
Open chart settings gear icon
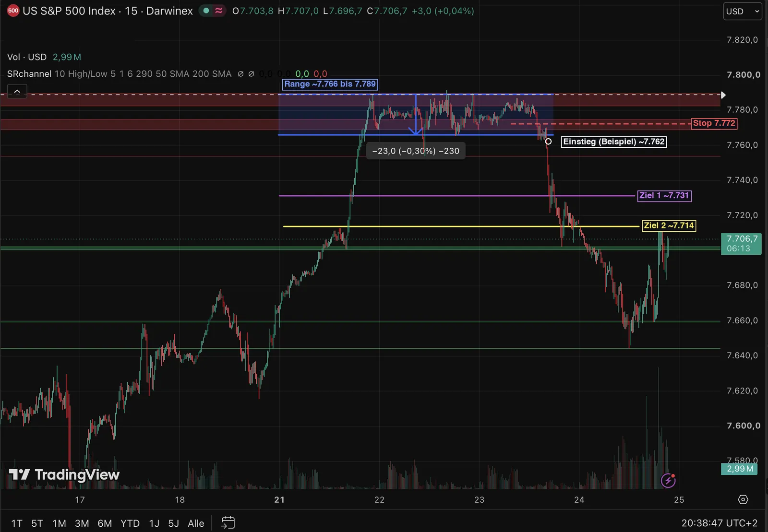point(743,499)
